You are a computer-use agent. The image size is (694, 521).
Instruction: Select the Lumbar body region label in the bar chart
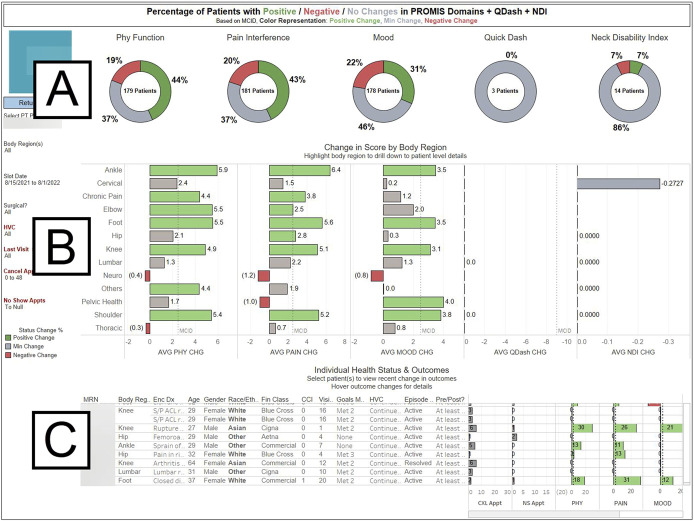tap(110, 262)
